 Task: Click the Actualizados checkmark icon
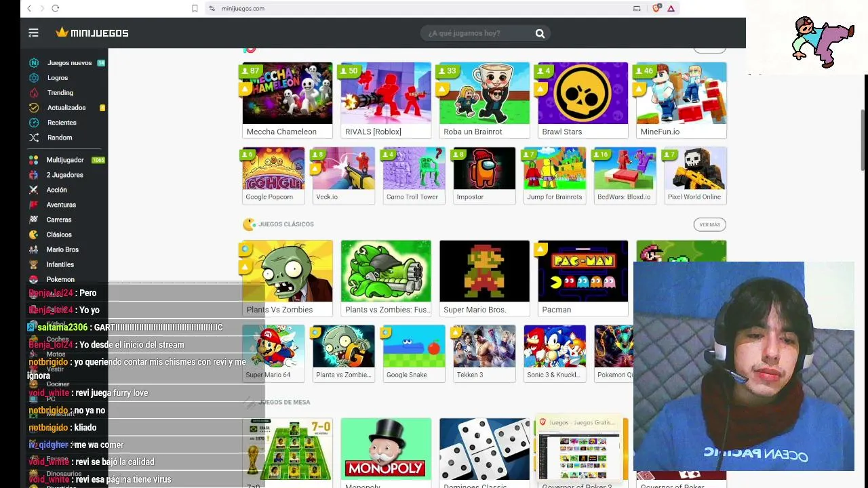(34, 107)
